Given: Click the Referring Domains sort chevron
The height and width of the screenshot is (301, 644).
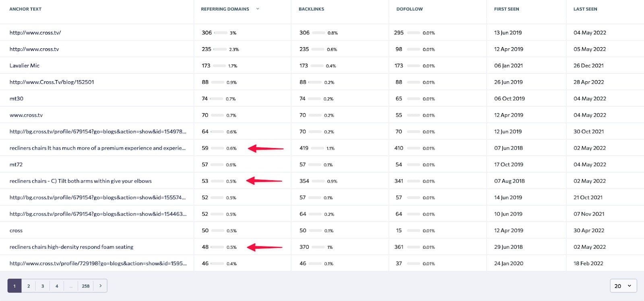Looking at the screenshot, I should pyautogui.click(x=258, y=9).
